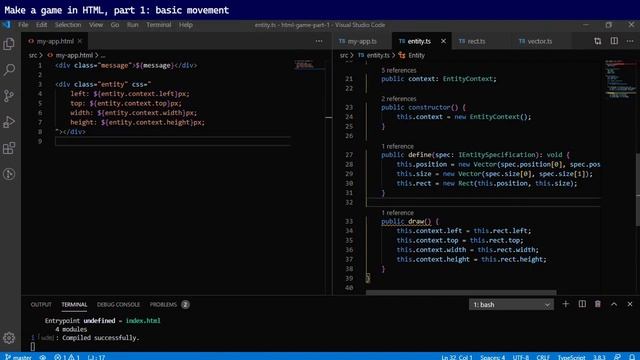The width and height of the screenshot is (640, 360).
Task: Maximize the panel with the up chevron
Action: [614, 304]
